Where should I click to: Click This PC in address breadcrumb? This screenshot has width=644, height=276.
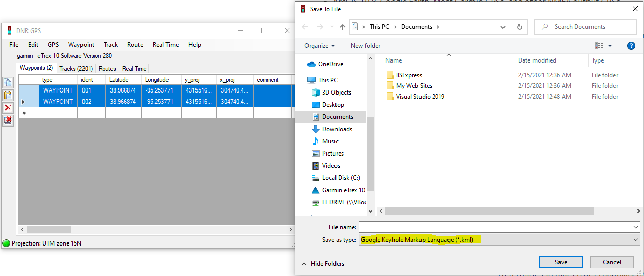pyautogui.click(x=379, y=27)
